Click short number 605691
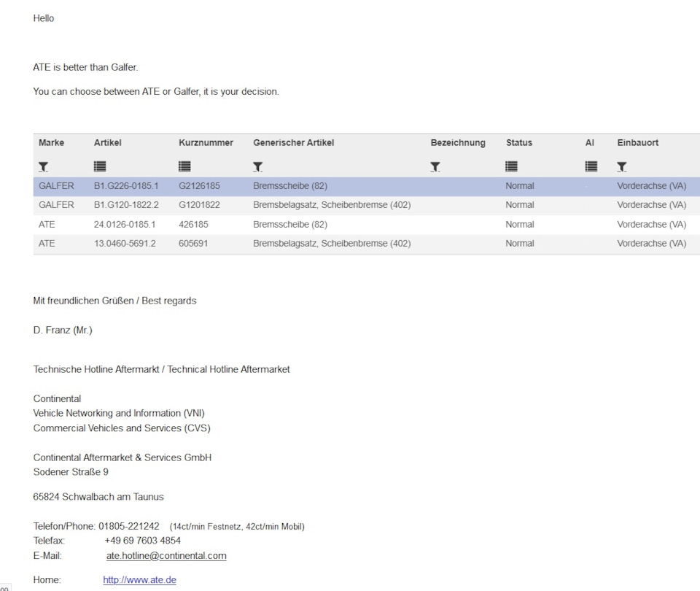700x591 pixels. coord(193,244)
